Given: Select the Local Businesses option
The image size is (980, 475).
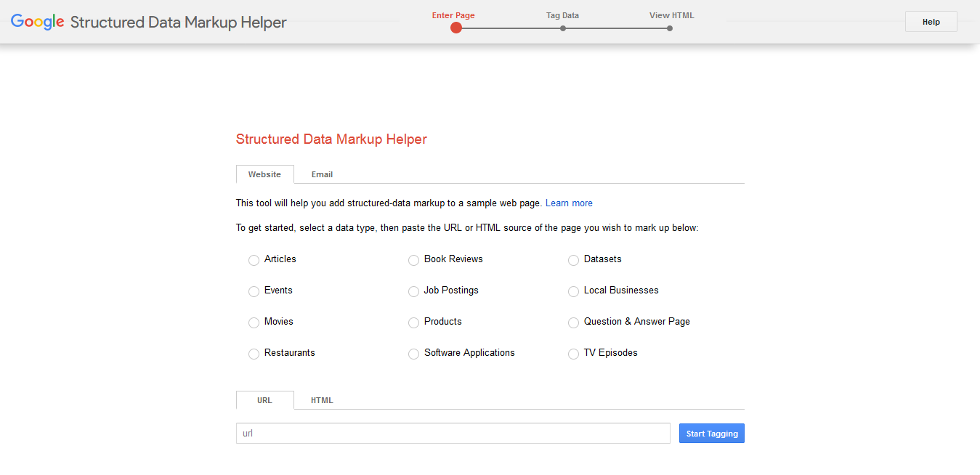Looking at the screenshot, I should coord(573,291).
